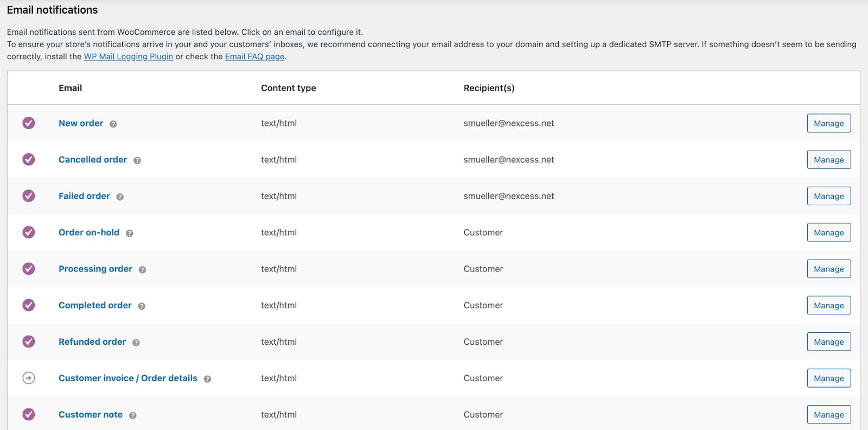Click the help icon beside Processing order

tap(142, 269)
